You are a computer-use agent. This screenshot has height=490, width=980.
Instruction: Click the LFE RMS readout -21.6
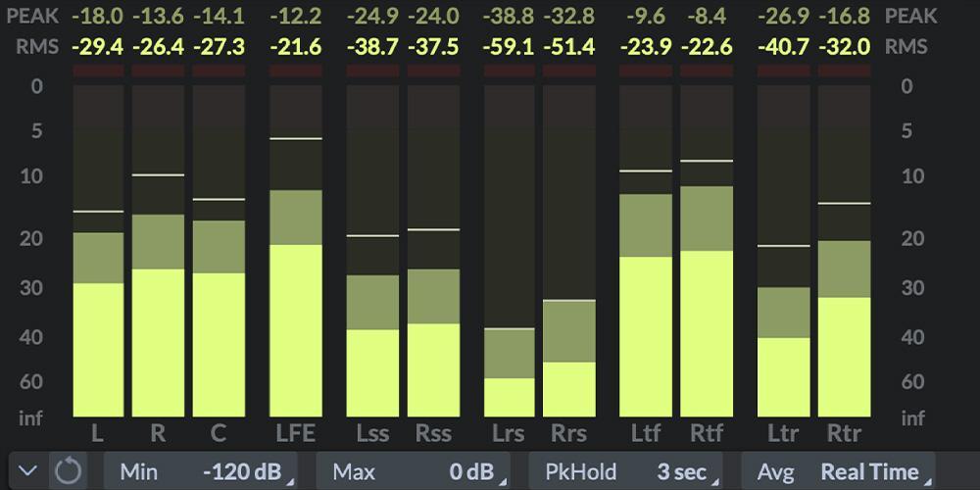[x=296, y=47]
